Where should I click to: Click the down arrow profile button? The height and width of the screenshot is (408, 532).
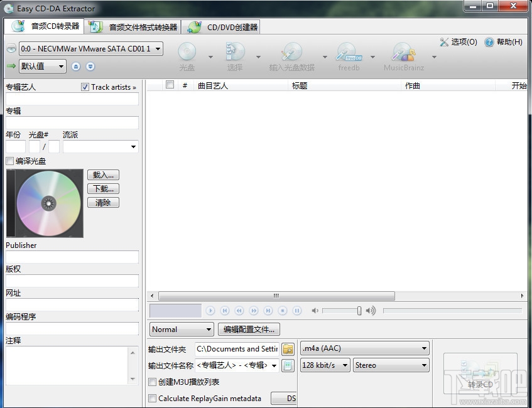pyautogui.click(x=90, y=67)
